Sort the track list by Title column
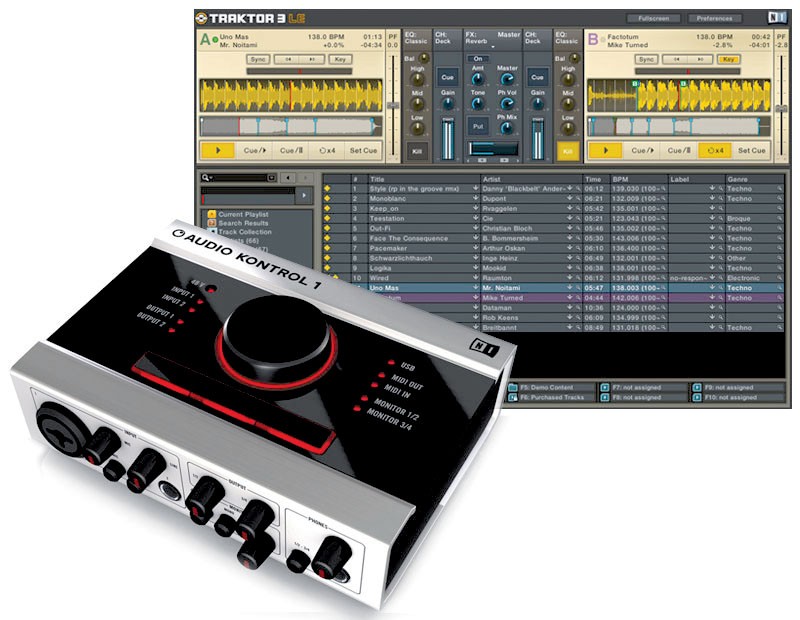Viewport: 800px width, 620px height. click(x=424, y=179)
